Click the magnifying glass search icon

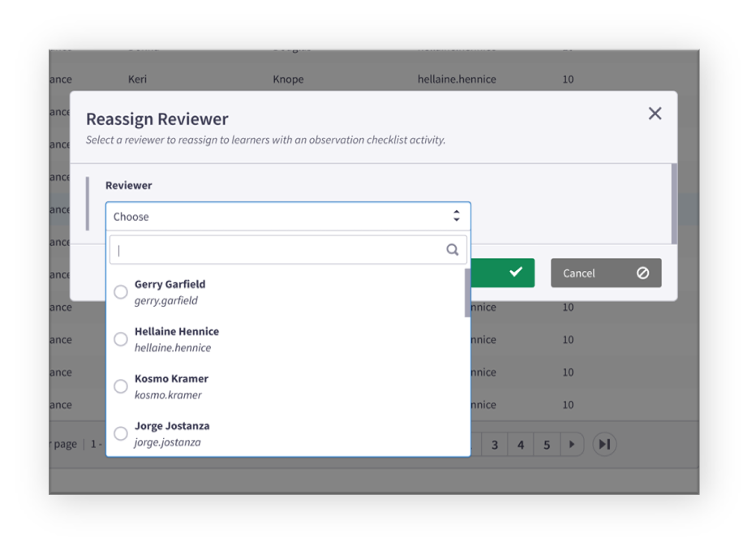pos(453,249)
